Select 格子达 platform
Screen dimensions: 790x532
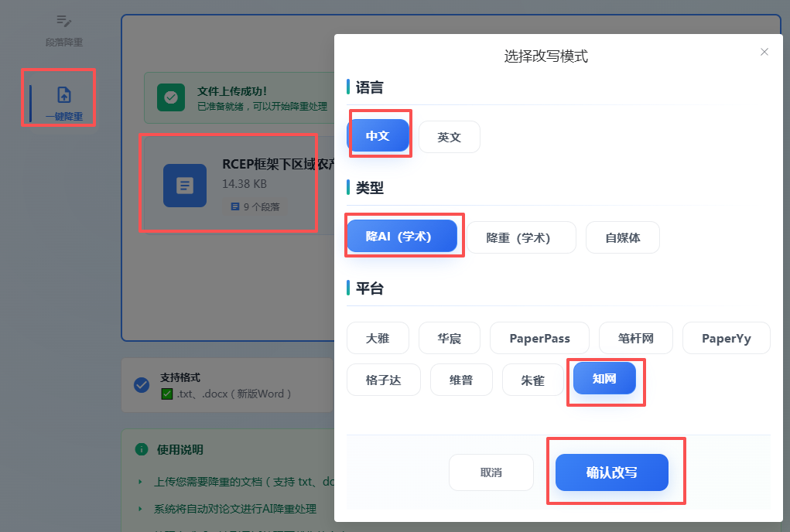click(x=383, y=380)
